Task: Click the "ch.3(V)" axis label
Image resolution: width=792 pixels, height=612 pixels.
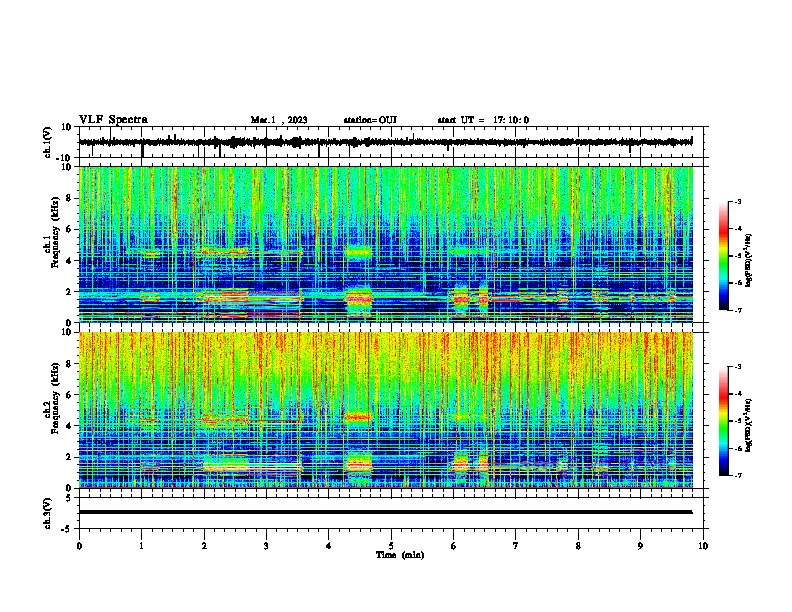Action: (47, 514)
